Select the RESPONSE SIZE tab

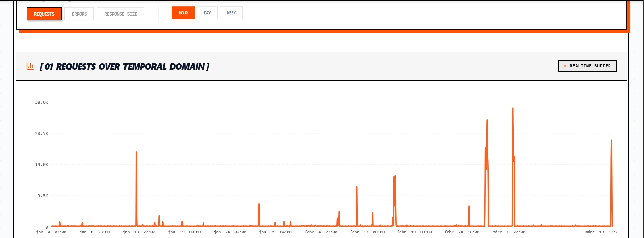tap(120, 14)
